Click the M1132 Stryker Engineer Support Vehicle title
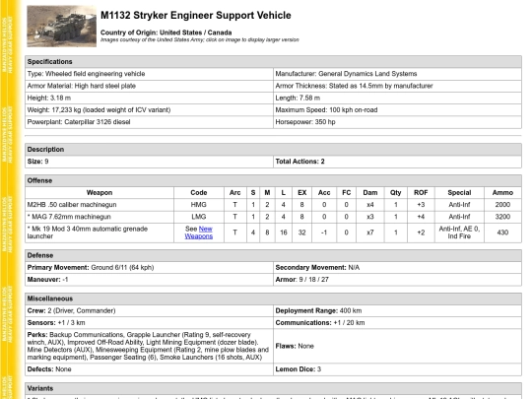 (x=196, y=15)
